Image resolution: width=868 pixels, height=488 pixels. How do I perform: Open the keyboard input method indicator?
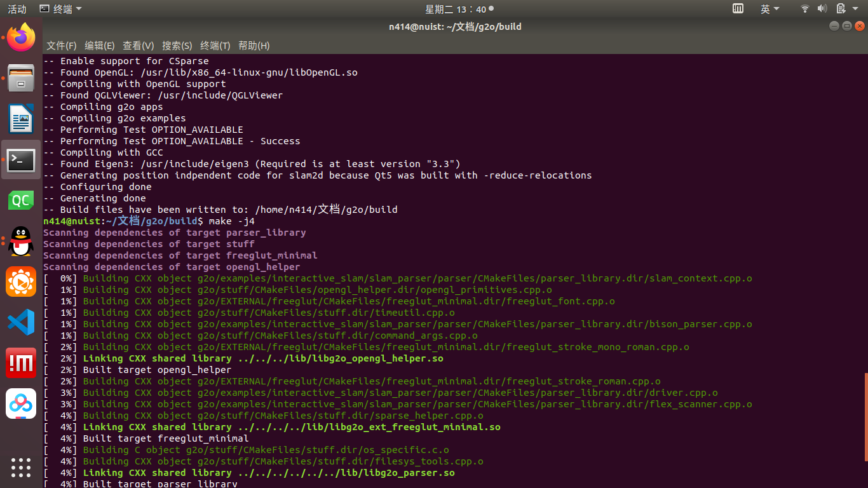point(738,9)
